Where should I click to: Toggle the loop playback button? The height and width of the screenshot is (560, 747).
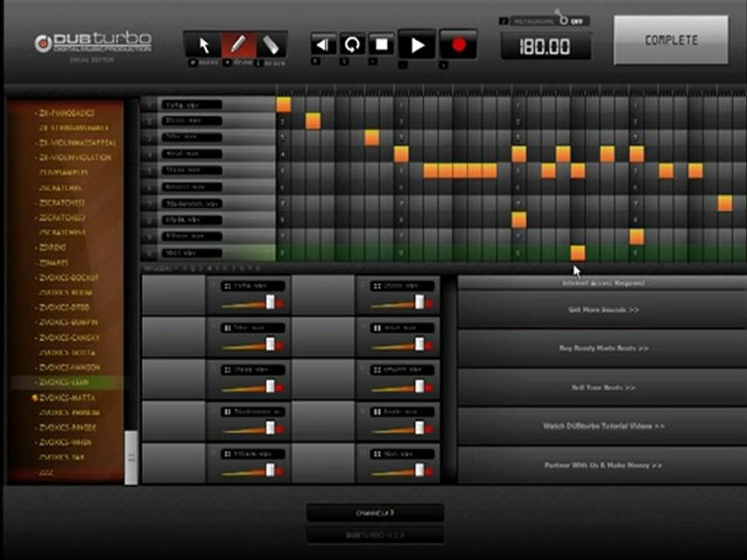tap(352, 45)
